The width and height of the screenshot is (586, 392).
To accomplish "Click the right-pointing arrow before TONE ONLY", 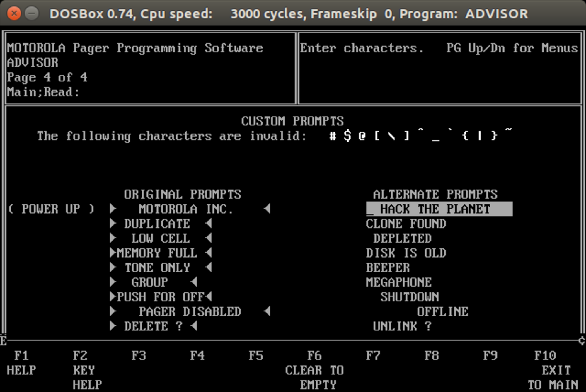I will pos(113,267).
